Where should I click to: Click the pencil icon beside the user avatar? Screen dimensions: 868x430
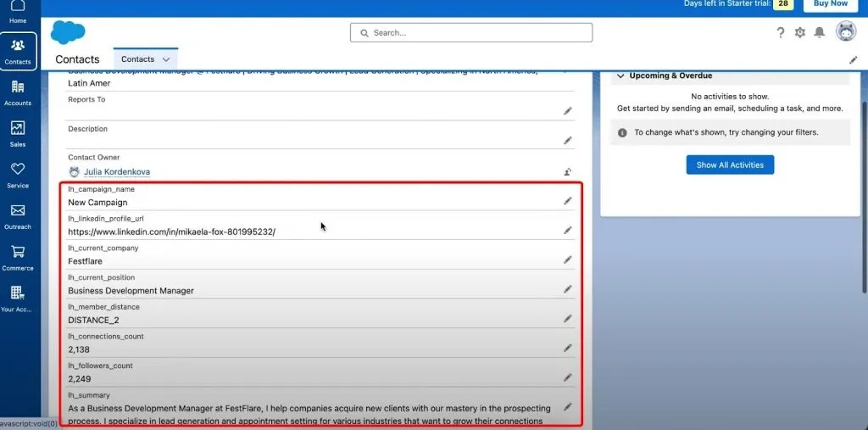[853, 60]
